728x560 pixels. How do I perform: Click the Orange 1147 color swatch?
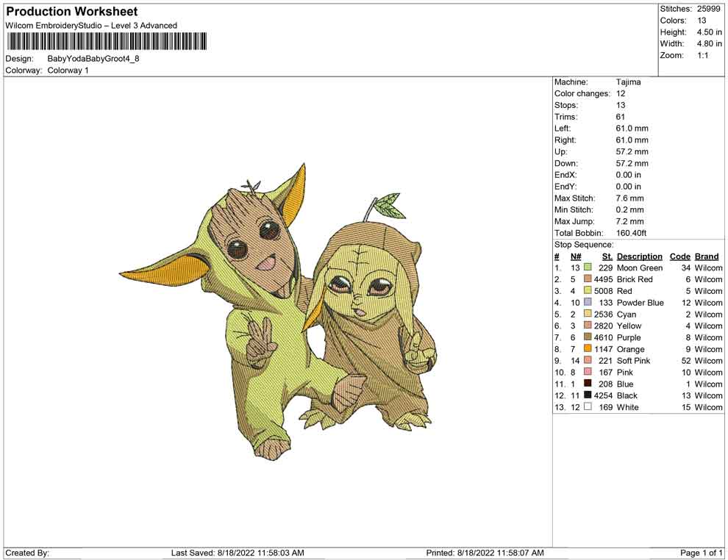pyautogui.click(x=588, y=348)
